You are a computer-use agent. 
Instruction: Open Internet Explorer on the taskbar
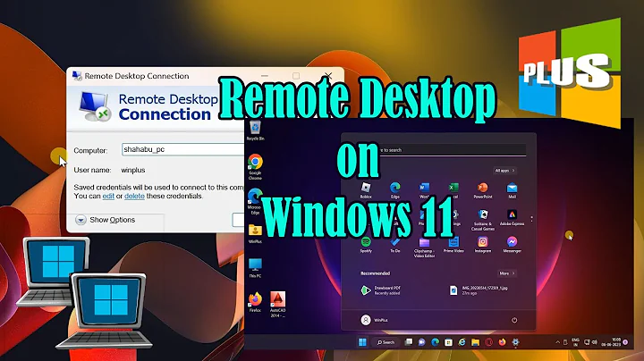click(x=462, y=342)
